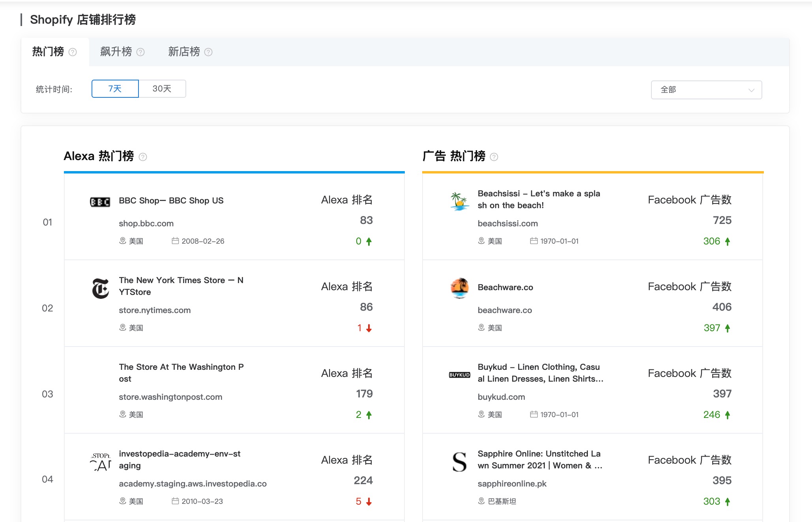
Task: Click calendar icon in Buykud row
Action: [534, 414]
